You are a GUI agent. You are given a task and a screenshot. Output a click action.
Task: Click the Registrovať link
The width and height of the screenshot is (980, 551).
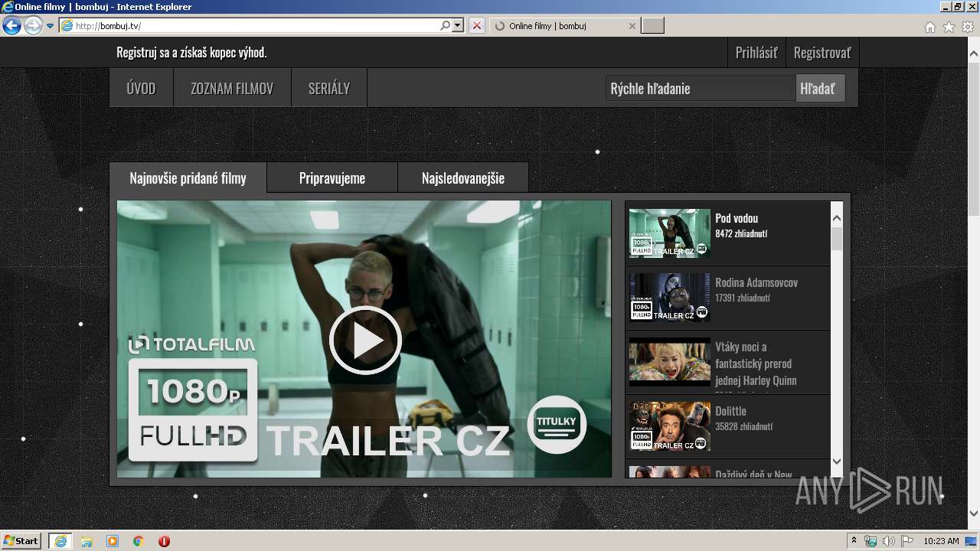822,53
